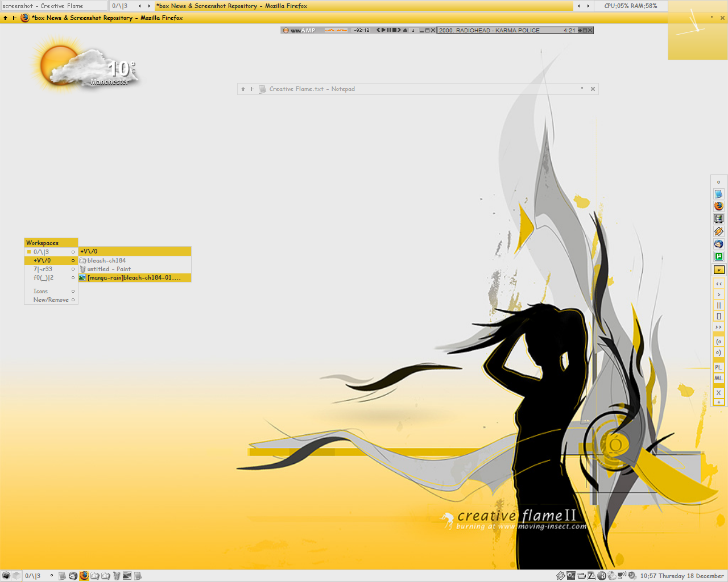
Task: Click the Winamp seek visualizer bar
Action: (336, 30)
